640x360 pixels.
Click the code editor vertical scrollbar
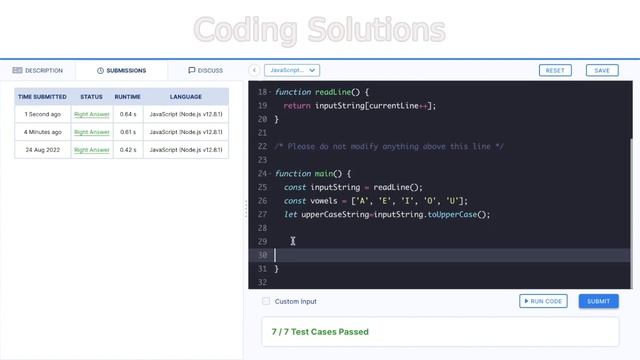[631, 212]
